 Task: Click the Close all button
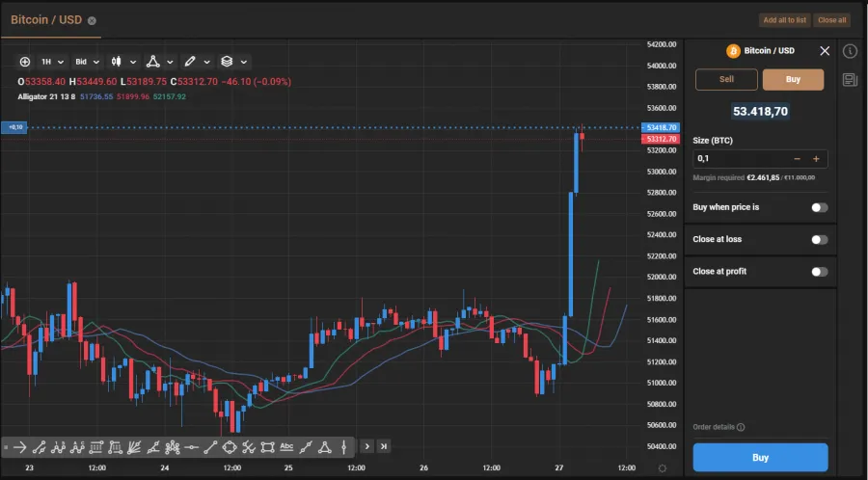(x=831, y=20)
